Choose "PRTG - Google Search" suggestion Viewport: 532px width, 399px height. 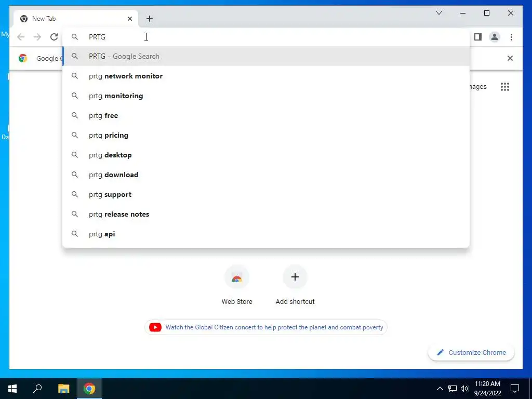[267, 56]
